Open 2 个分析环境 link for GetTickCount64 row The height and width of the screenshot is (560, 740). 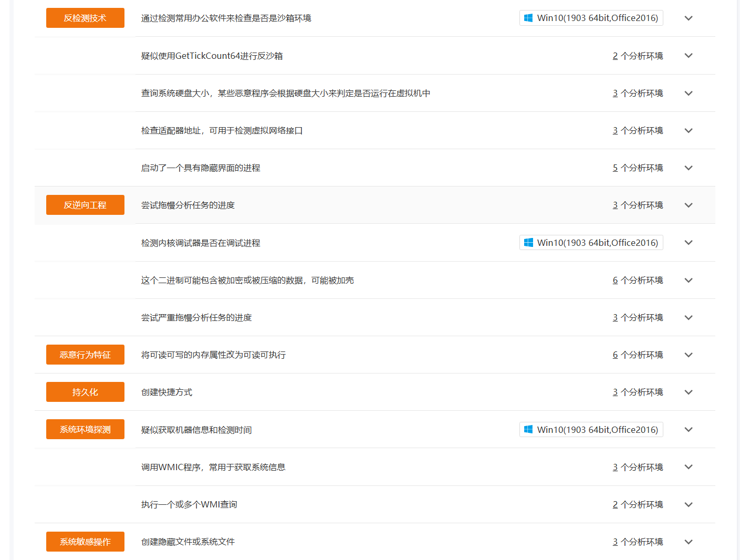pyautogui.click(x=638, y=56)
